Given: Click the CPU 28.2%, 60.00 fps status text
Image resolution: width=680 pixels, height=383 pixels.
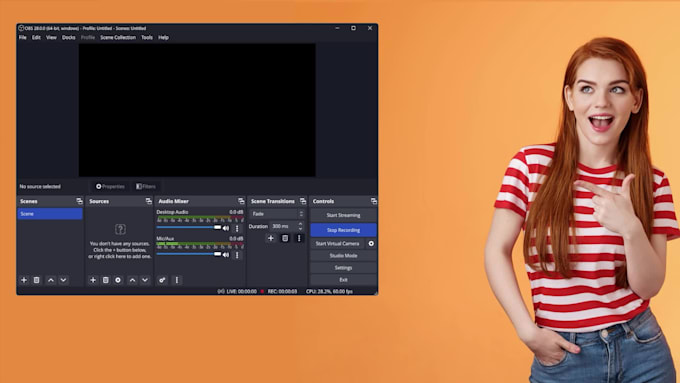Looking at the screenshot, I should [329, 291].
